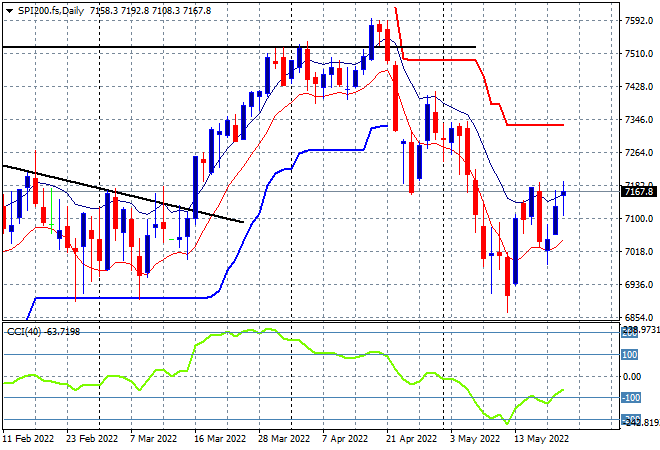Select the OHLC values 7158.3 7192.8 7108.3 7167.8

point(151,11)
